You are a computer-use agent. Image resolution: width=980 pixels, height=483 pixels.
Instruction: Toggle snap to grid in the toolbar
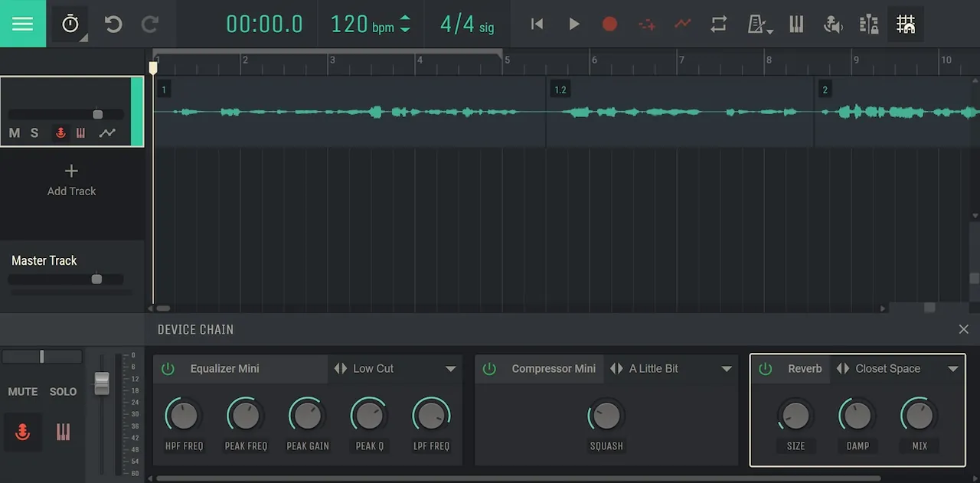[x=905, y=24]
